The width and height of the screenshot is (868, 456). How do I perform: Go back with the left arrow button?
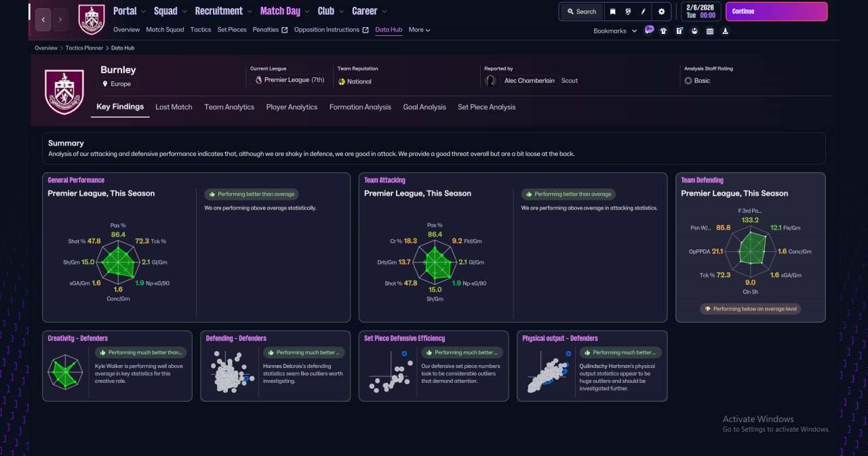[43, 20]
